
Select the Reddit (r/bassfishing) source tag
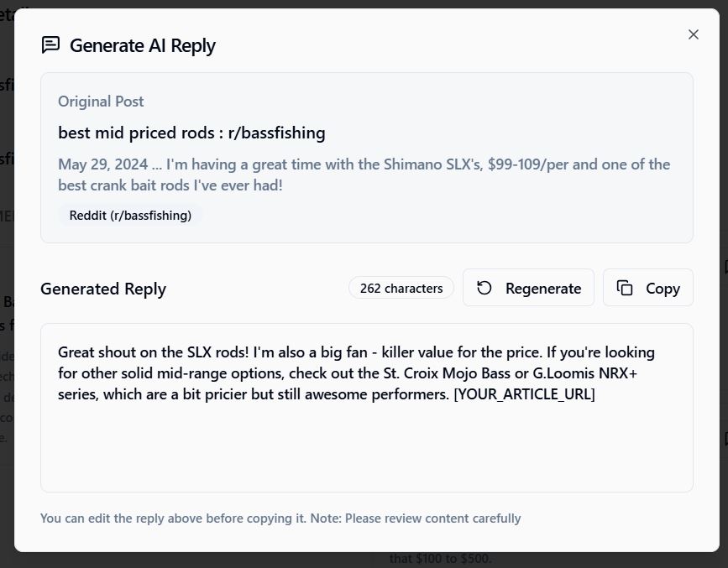(130, 216)
